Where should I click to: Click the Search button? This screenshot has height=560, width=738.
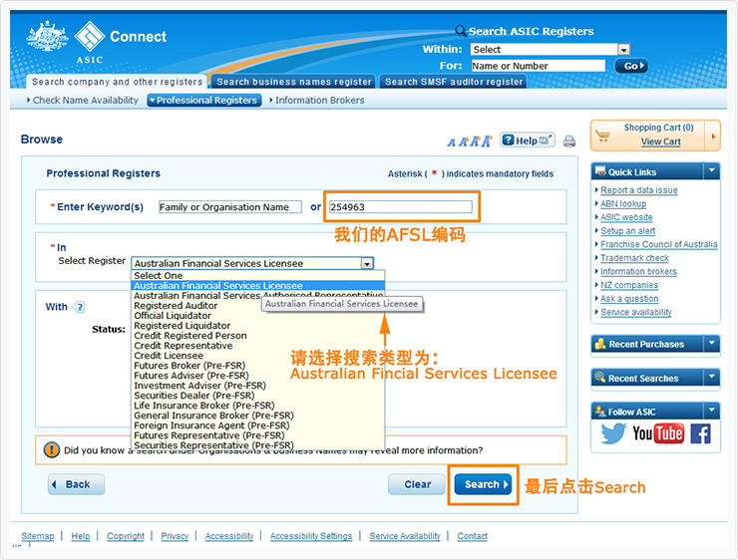tap(483, 484)
